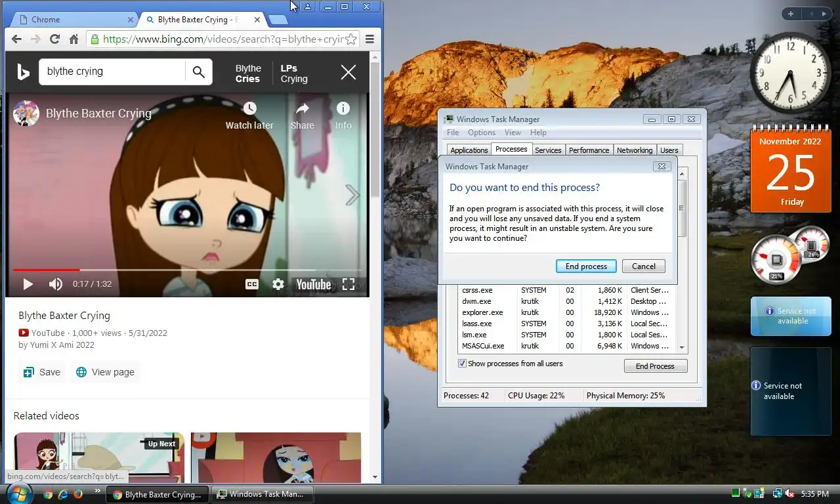Add the video to Watch later
Viewport: 840px width, 504px height.
pos(249,115)
